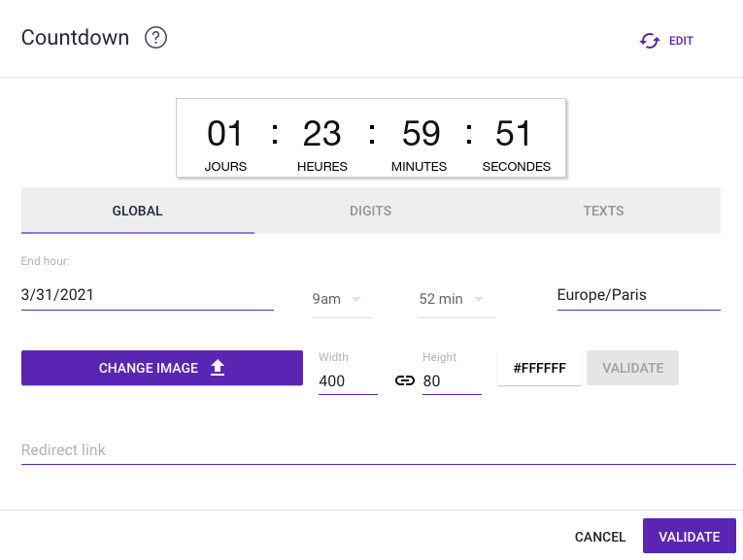The width and height of the screenshot is (743, 560).
Task: Click the upload arrow icon
Action: [218, 368]
